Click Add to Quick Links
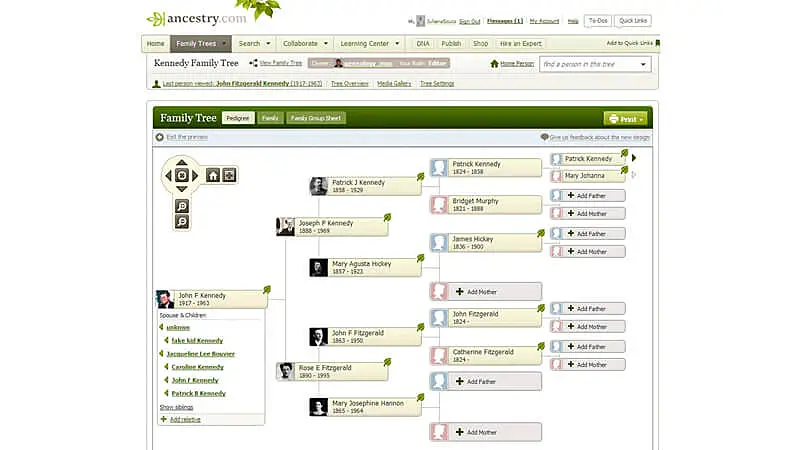 coord(630,43)
